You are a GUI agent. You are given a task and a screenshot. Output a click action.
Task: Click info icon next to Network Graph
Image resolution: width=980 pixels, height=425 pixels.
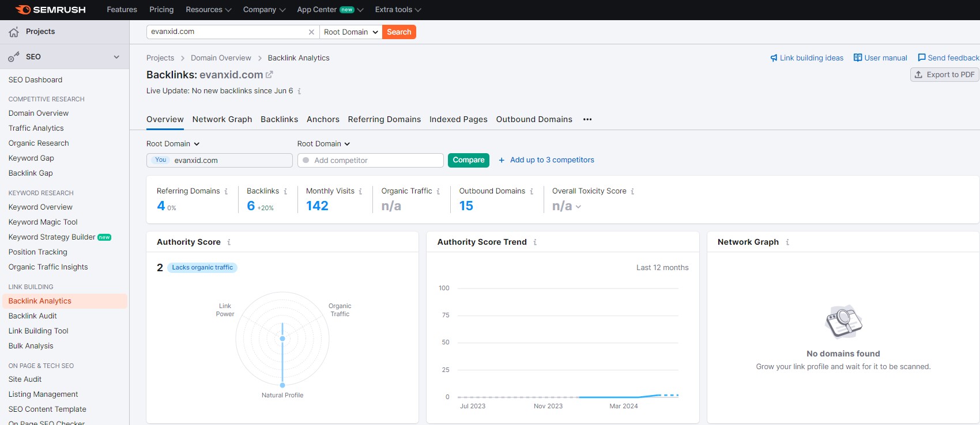(x=787, y=242)
